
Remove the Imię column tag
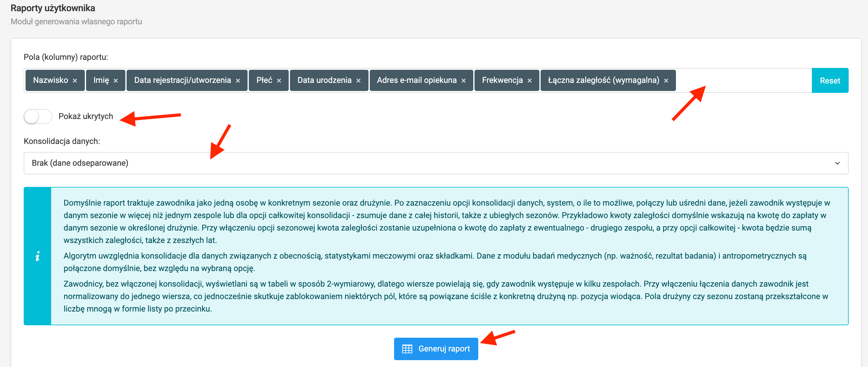coord(116,81)
